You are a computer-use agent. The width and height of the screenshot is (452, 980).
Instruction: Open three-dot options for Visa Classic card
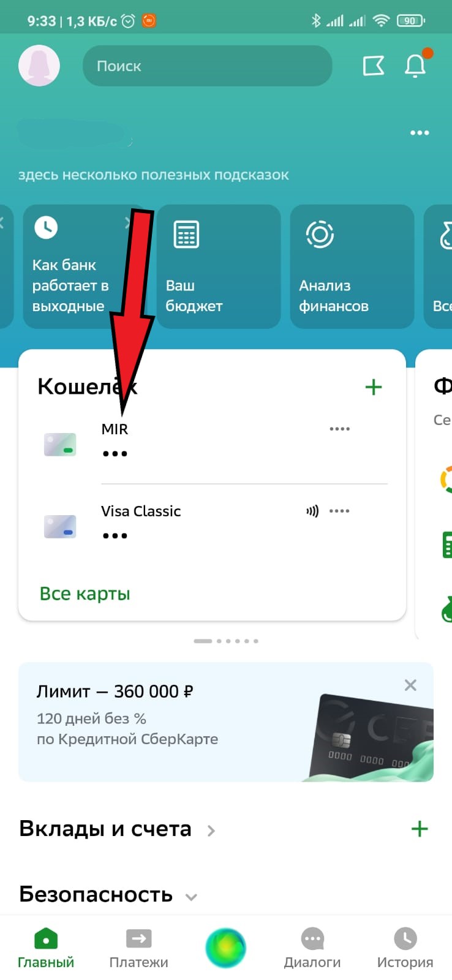[339, 511]
